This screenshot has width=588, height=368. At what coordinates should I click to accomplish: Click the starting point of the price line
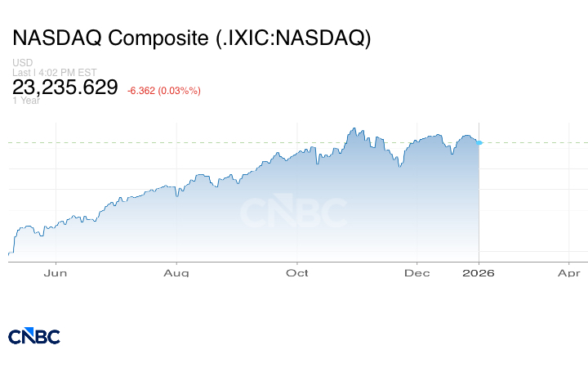click(9, 254)
